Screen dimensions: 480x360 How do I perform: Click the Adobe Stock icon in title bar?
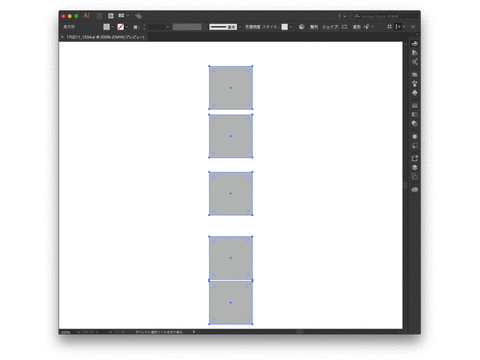[111, 16]
